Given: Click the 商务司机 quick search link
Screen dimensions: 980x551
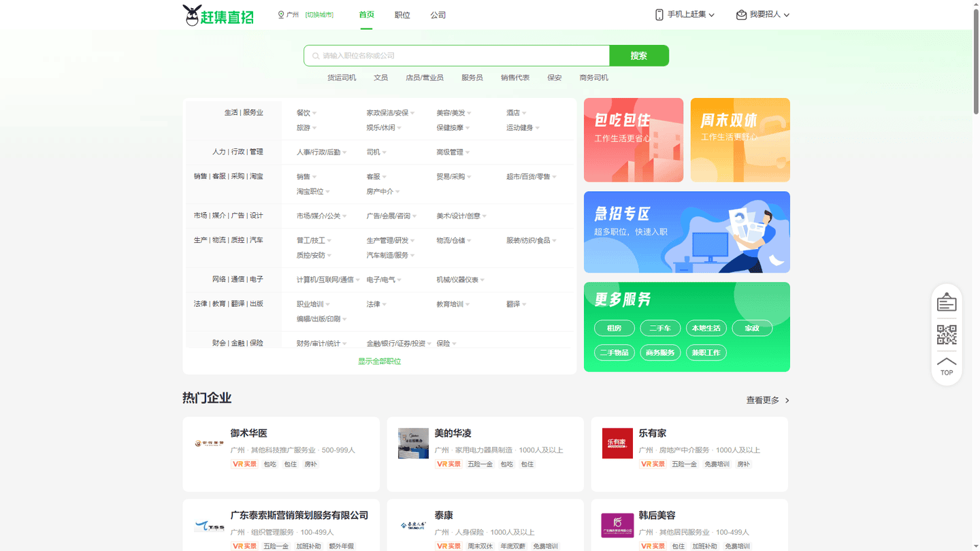Looking at the screenshot, I should point(594,78).
